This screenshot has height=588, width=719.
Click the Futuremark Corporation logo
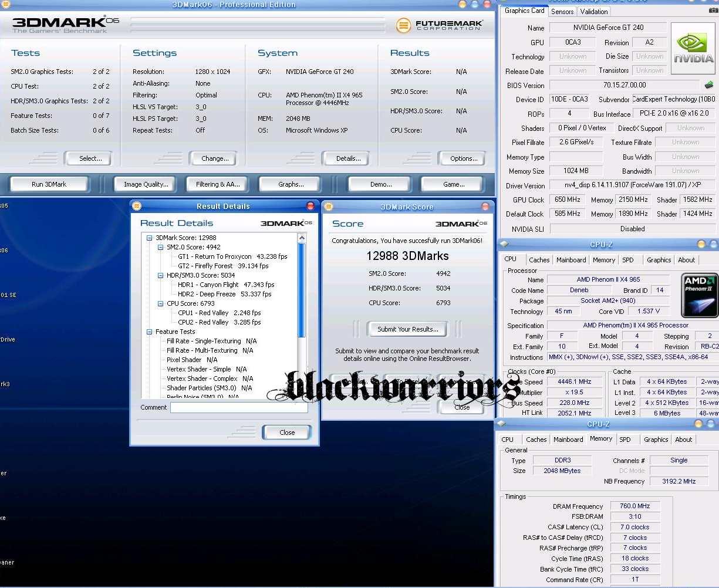click(440, 25)
